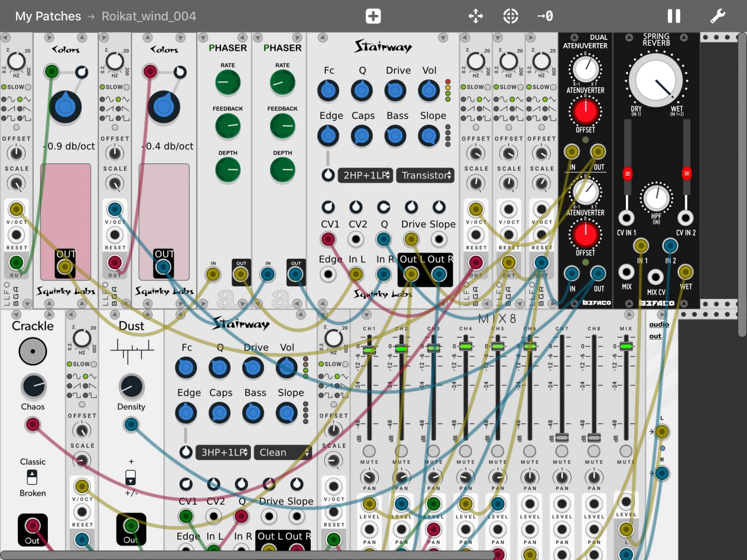Viewport: 747px width, 560px height.
Task: Mute CH7 on MIX 8
Action: click(x=562, y=451)
